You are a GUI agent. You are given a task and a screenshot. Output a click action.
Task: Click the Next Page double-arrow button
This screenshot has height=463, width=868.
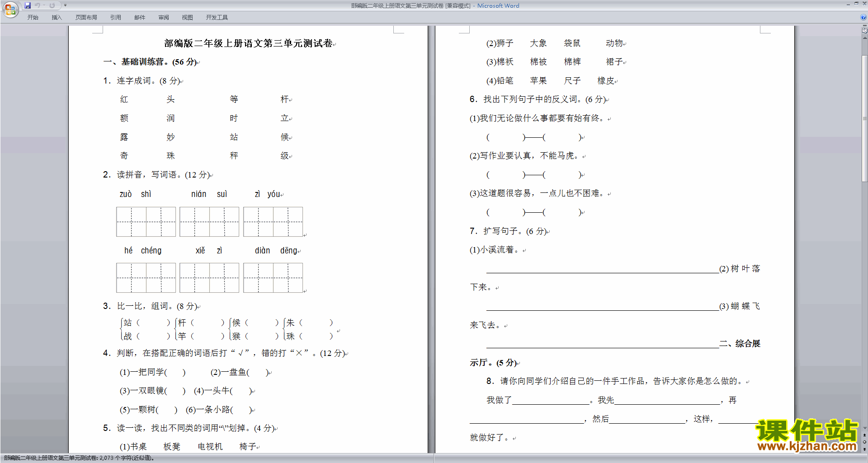click(x=864, y=449)
